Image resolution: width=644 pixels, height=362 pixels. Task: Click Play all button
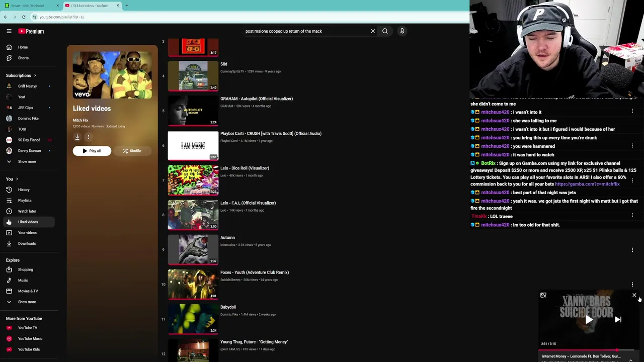point(92,151)
